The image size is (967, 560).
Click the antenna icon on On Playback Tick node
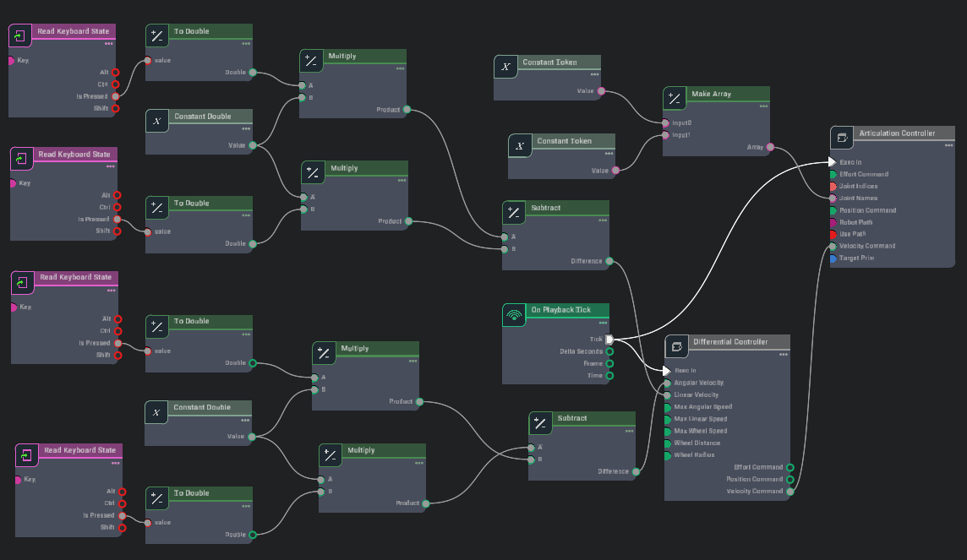click(512, 315)
